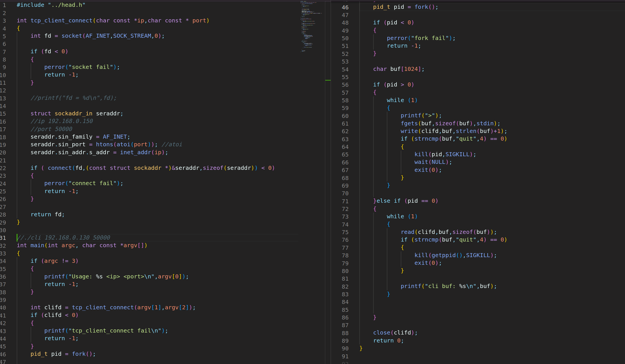Click '#include "../head.h"' on line 1
This screenshot has width=625, height=364.
[x=51, y=5]
